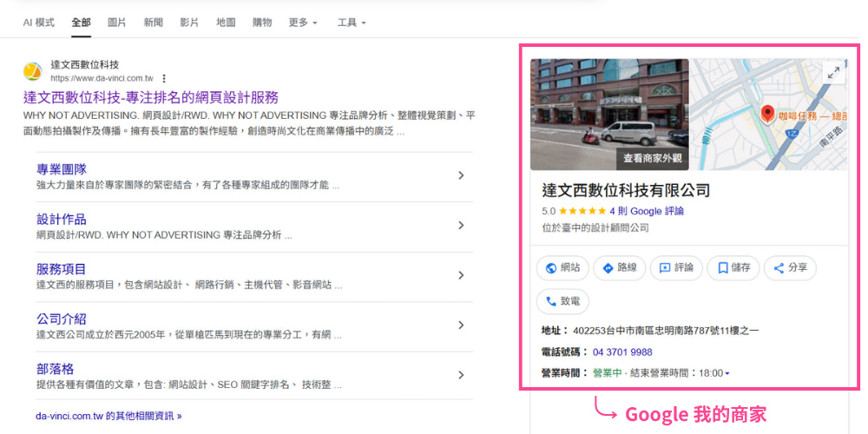Click the three-dot menu beside da-vinci.com.tw URL
This screenshot has width=868, height=434.
pos(163,78)
